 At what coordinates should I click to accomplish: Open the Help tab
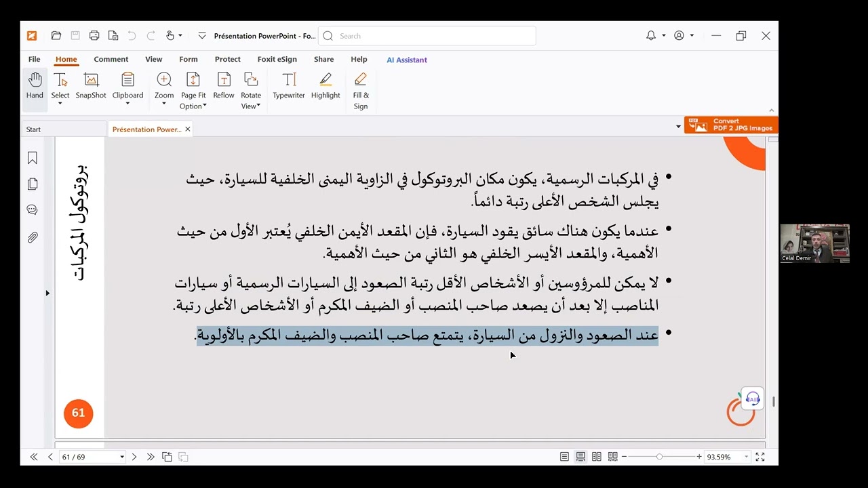tap(359, 60)
